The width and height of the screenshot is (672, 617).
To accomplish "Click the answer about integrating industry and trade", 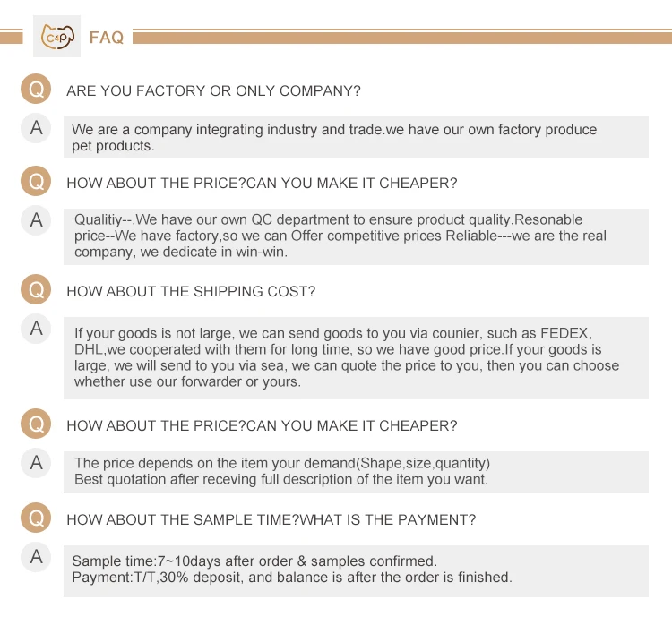I will 334,137.
